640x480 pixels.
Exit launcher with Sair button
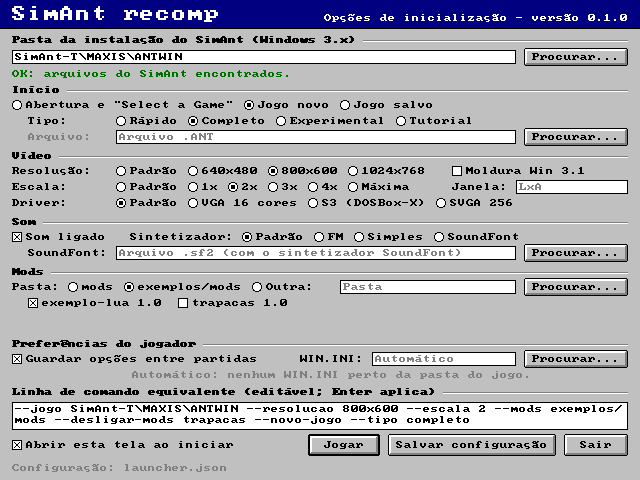596,445
